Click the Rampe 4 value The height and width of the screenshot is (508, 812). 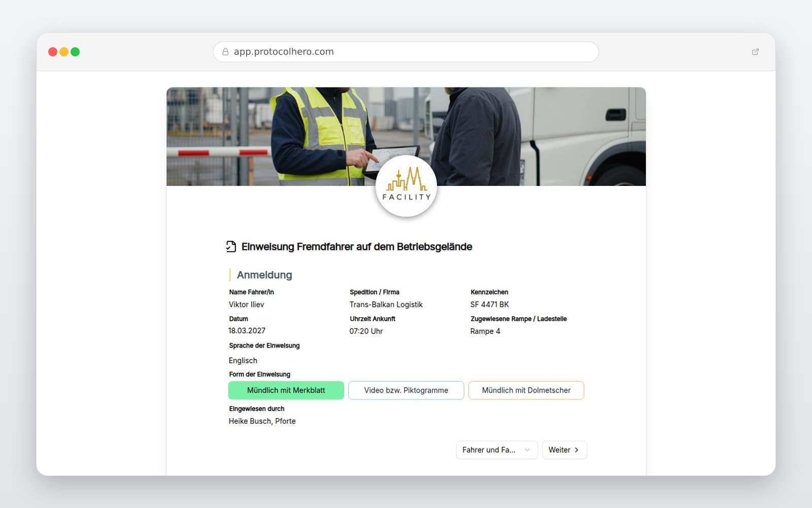(485, 331)
